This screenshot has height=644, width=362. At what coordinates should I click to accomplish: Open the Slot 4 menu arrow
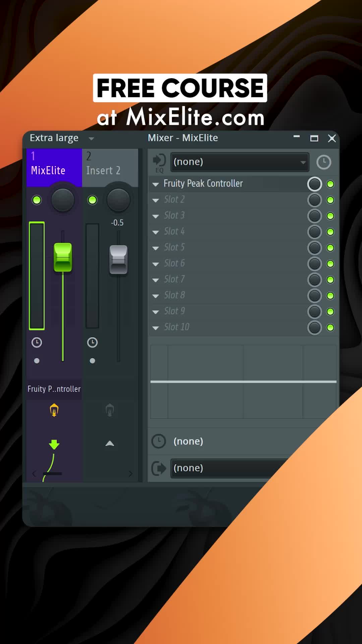pos(156,232)
